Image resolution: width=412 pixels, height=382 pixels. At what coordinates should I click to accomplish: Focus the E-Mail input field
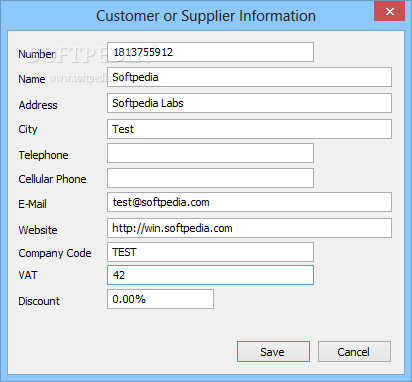coord(249,202)
